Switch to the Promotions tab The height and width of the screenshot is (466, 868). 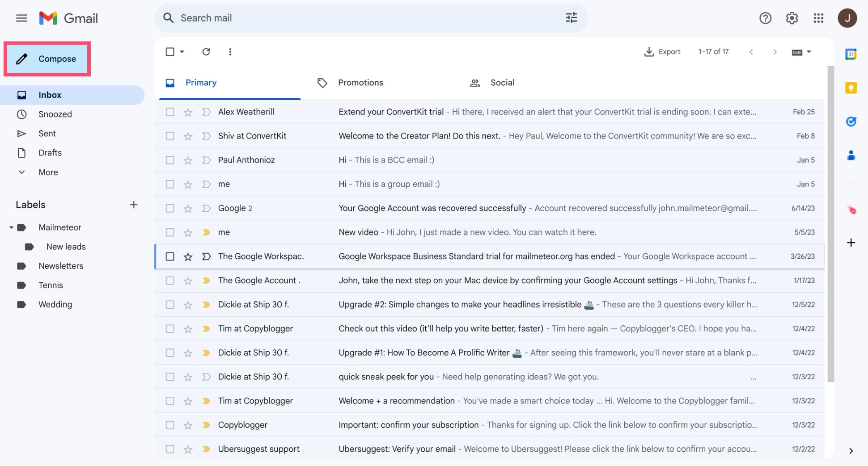tap(360, 82)
